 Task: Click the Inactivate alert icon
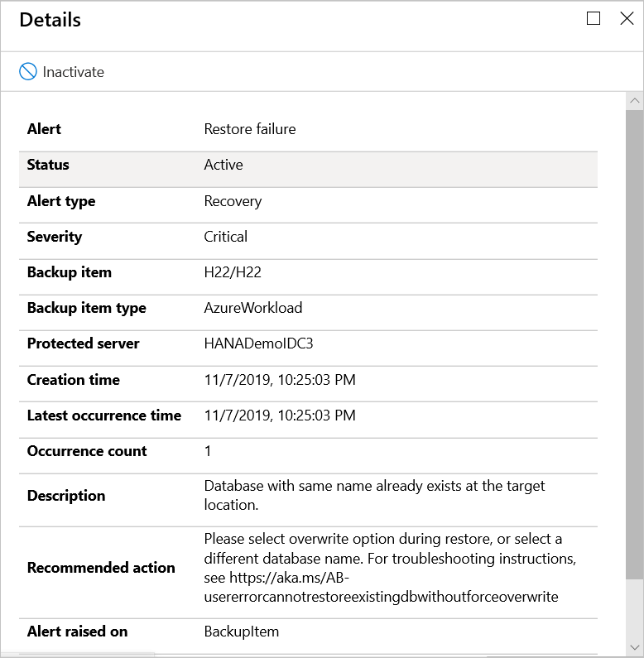click(28, 72)
